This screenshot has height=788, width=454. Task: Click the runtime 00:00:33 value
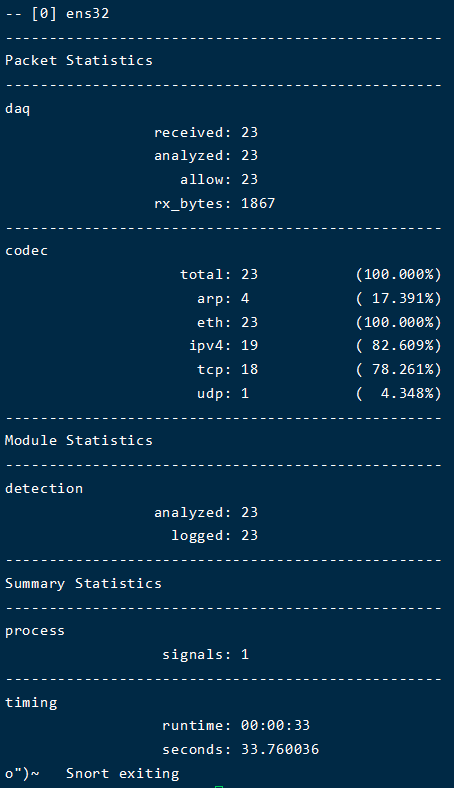pos(276,725)
